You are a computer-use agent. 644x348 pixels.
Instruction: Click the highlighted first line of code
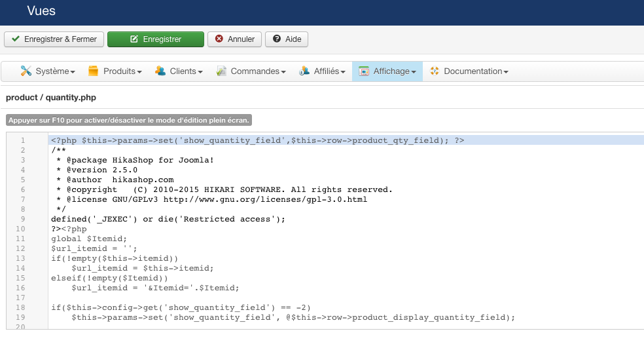[257, 140]
